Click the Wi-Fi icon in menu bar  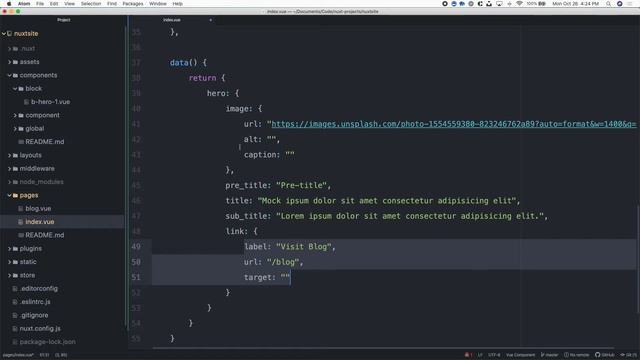click(519, 4)
